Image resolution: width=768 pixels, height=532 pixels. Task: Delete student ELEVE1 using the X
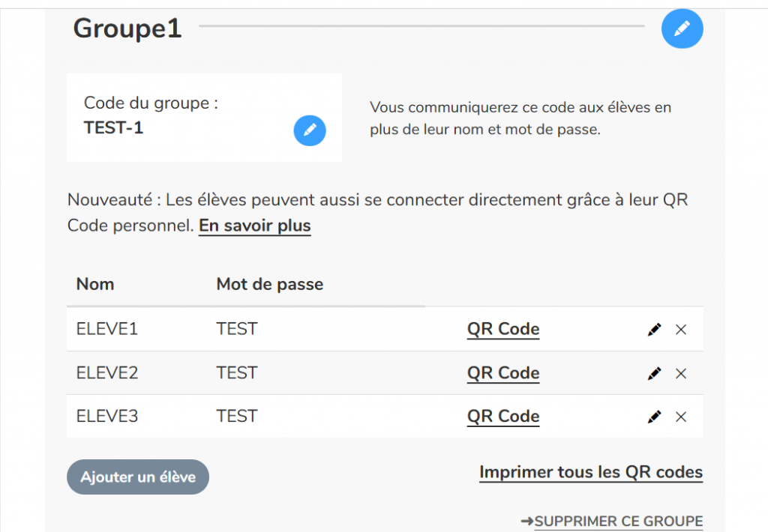pos(681,330)
